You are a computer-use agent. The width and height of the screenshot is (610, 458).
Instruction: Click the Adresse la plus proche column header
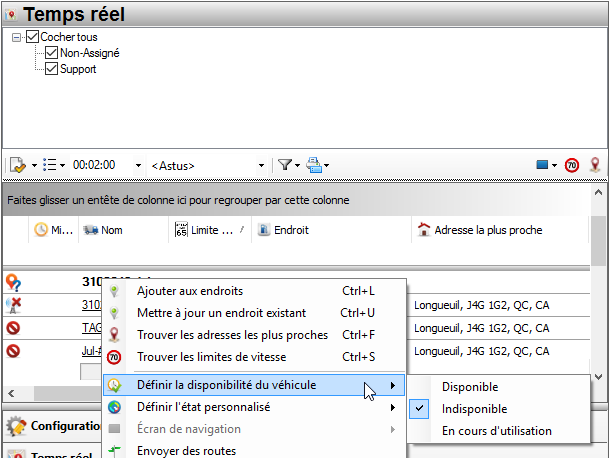(x=488, y=230)
